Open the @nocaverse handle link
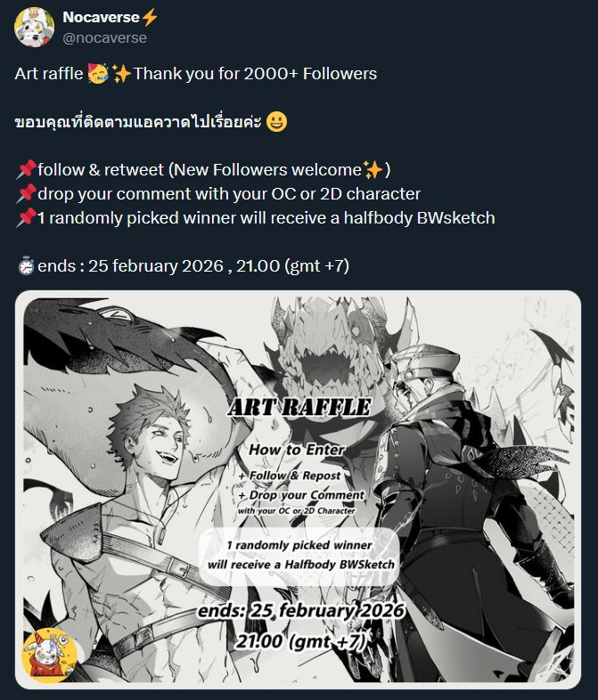 tap(104, 38)
